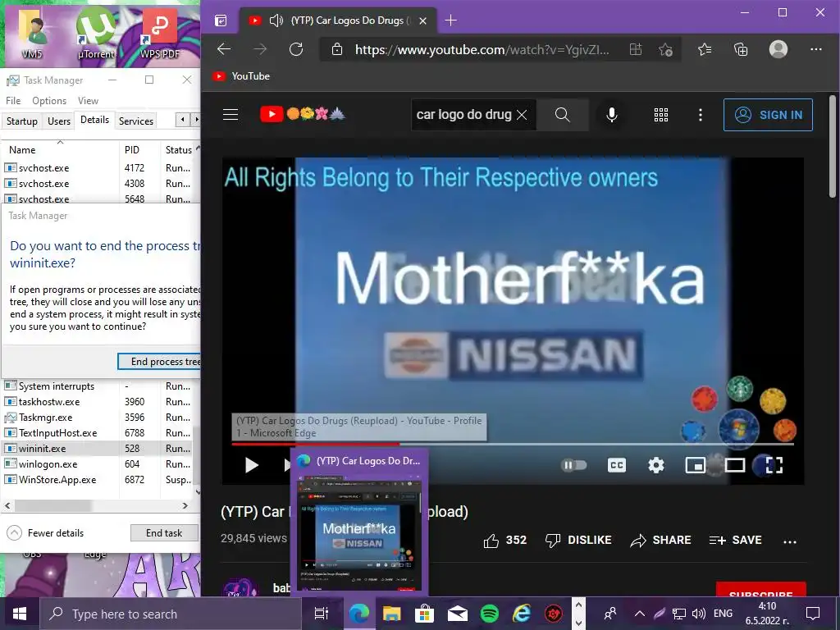Screen dimensions: 840x630
Task: Open Edge settings and more menu
Action: [x=816, y=49]
